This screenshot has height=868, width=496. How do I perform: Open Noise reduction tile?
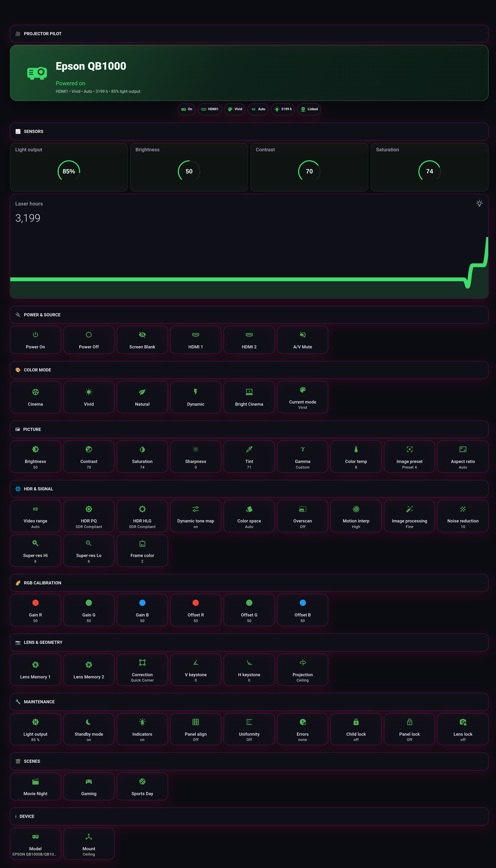pos(463,516)
